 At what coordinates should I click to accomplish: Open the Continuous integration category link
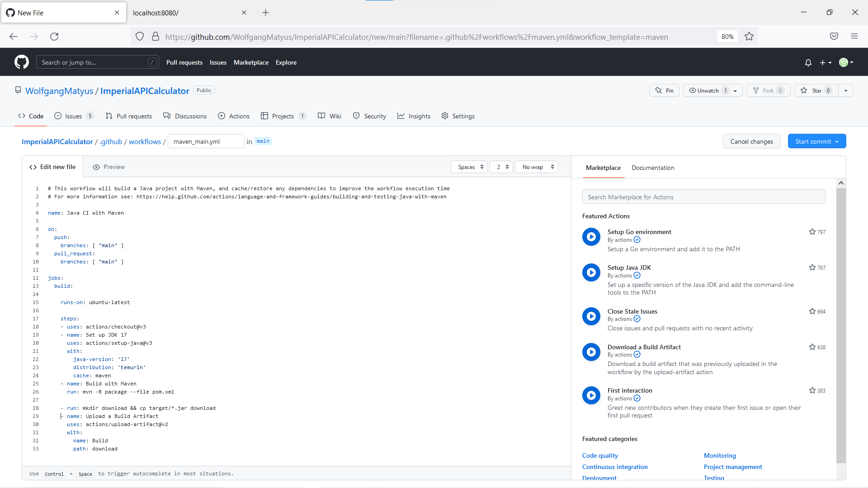pos(615,467)
